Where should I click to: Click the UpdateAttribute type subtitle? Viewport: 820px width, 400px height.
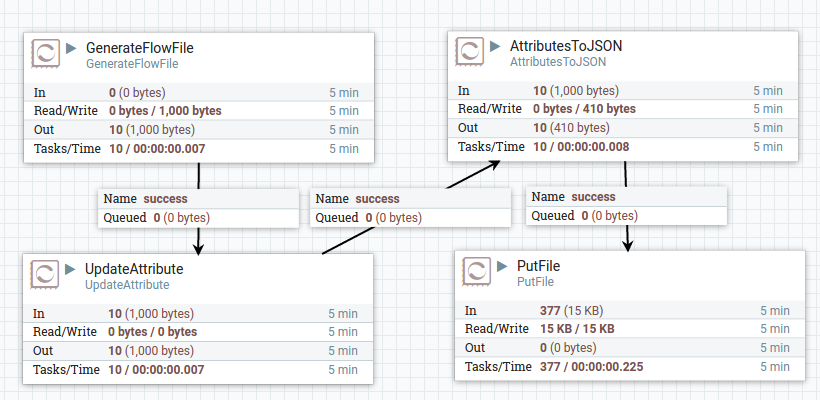click(x=127, y=285)
